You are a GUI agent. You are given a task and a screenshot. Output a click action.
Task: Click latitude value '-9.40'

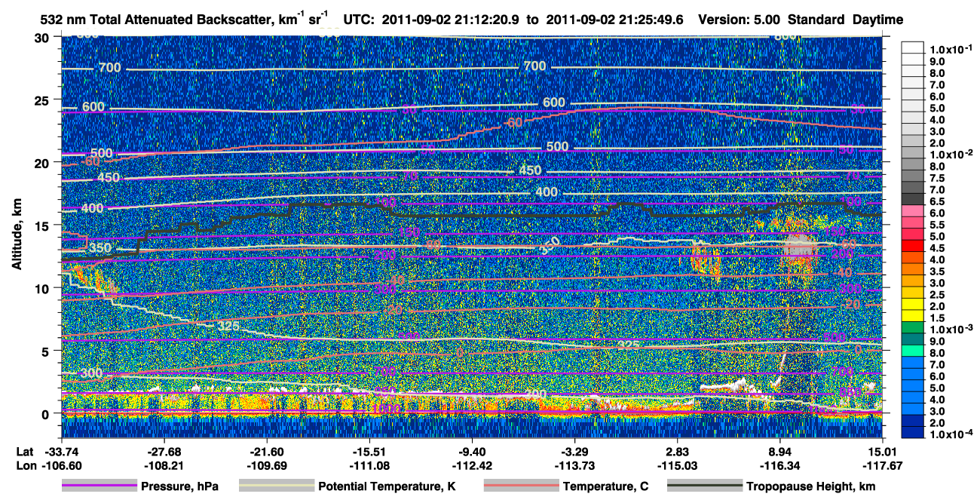pyautogui.click(x=471, y=451)
